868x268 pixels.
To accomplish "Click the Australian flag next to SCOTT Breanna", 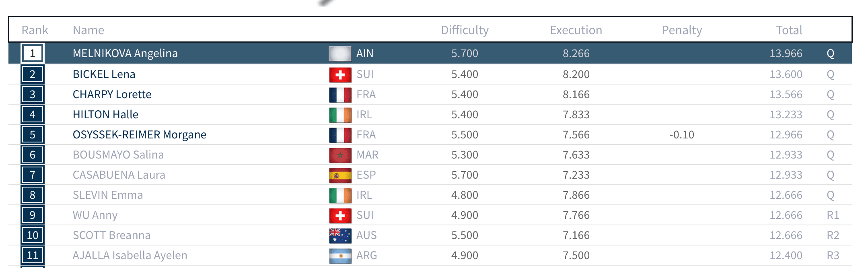I will click(340, 235).
